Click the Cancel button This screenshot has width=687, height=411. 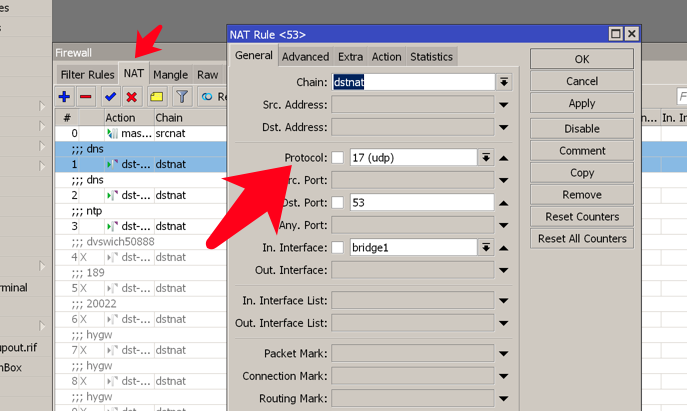pos(582,81)
